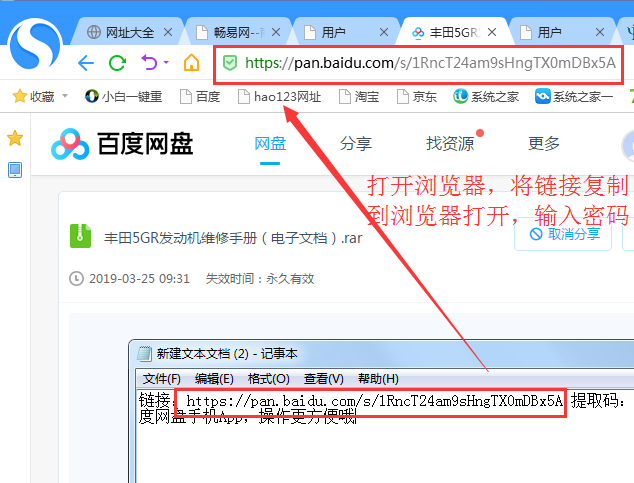634x483 pixels.
Task: Click sidebar mobile device icon
Action: [15, 170]
